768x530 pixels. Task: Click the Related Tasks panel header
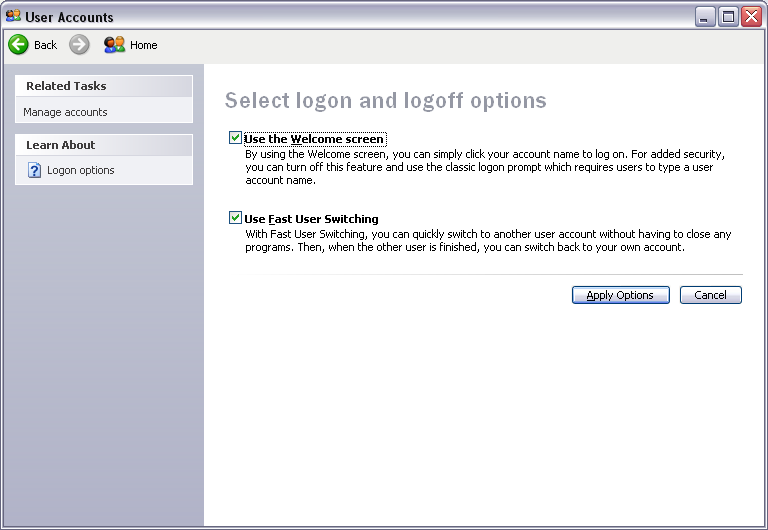[x=104, y=86]
